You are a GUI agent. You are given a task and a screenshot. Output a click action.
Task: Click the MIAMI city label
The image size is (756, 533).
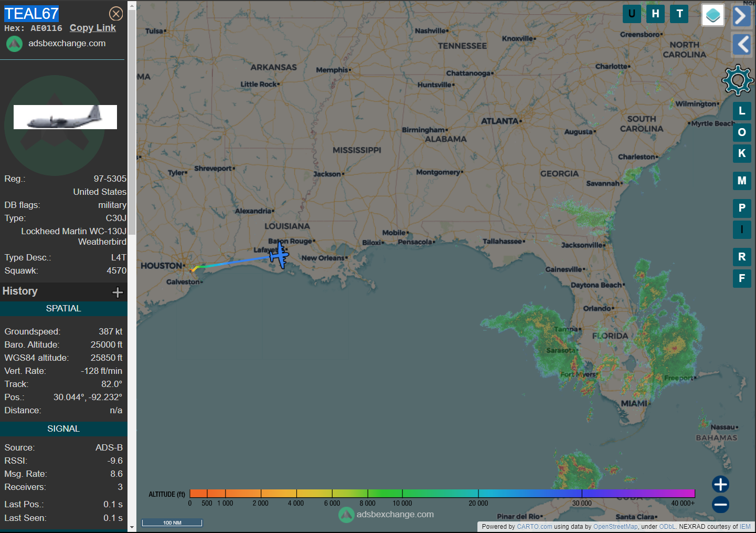634,403
